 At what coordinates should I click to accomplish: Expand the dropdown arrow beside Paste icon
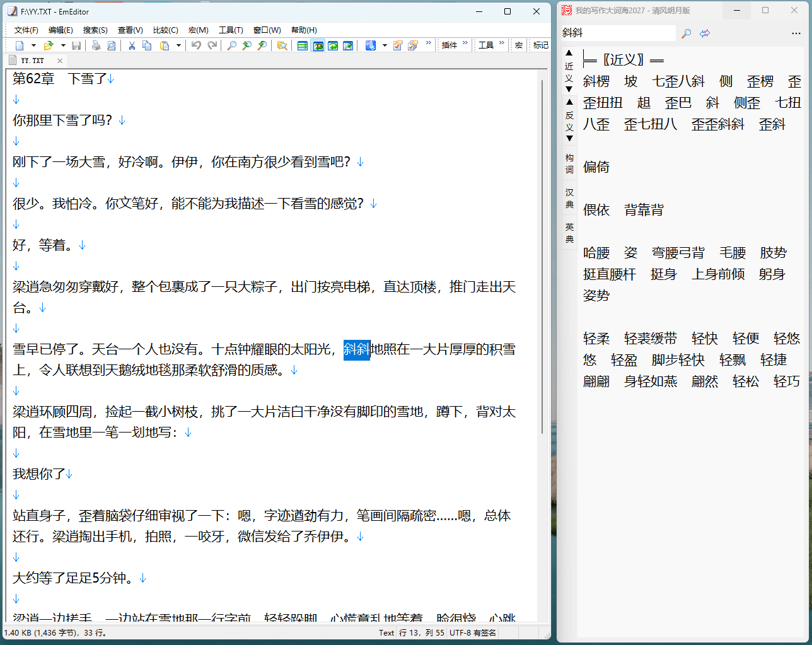point(178,45)
